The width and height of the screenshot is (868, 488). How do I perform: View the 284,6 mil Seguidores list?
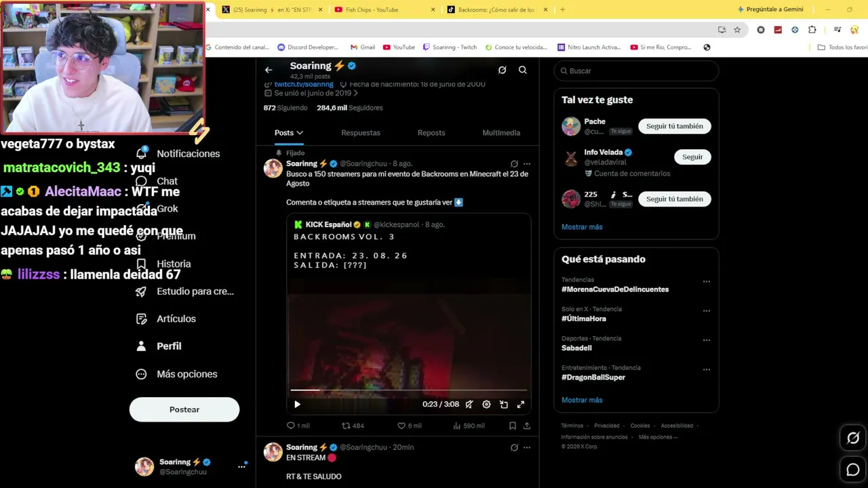click(x=350, y=108)
